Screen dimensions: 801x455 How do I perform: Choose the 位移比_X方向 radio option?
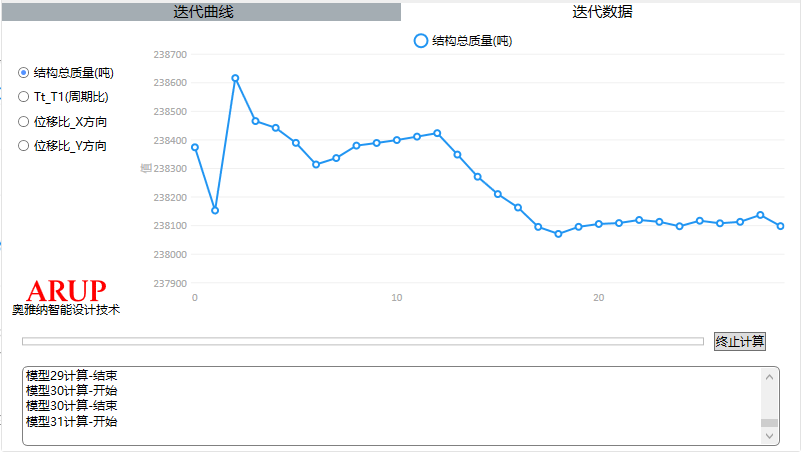pyautogui.click(x=24, y=121)
